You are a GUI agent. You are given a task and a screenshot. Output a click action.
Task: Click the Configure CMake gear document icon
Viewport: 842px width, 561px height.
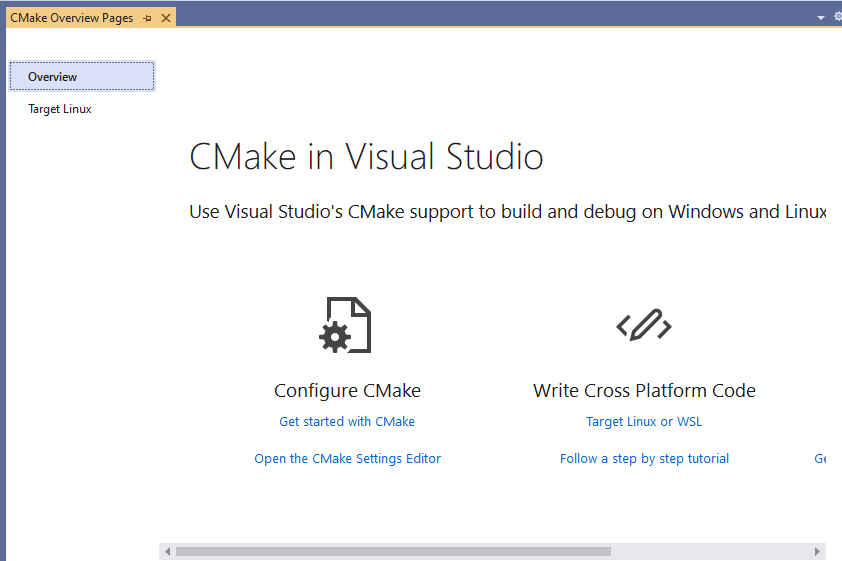pyautogui.click(x=345, y=325)
